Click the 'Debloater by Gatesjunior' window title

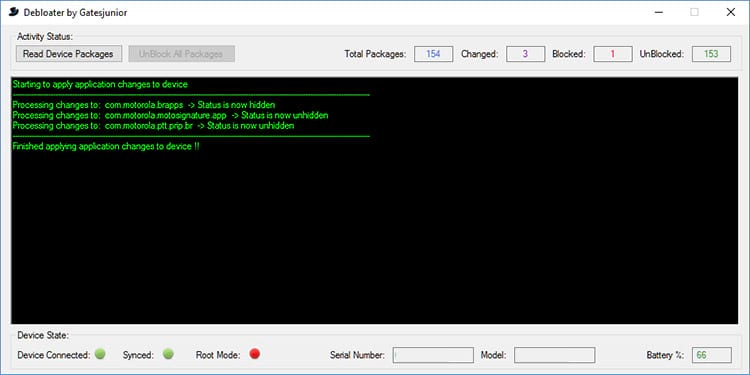(x=76, y=13)
